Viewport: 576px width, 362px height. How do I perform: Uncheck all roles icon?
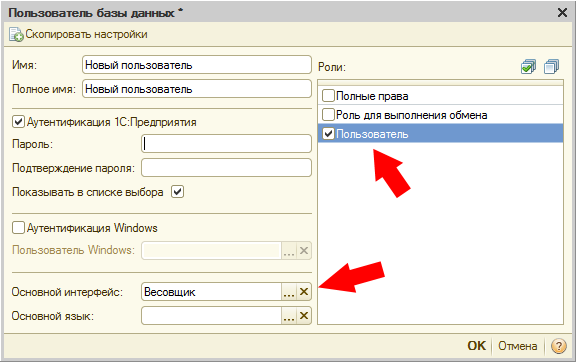pos(551,67)
